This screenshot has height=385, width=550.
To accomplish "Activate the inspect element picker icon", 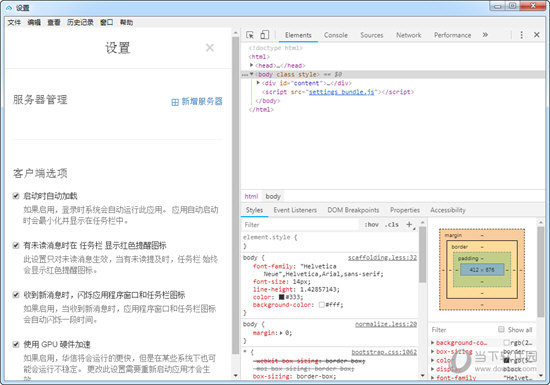I will [250, 35].
